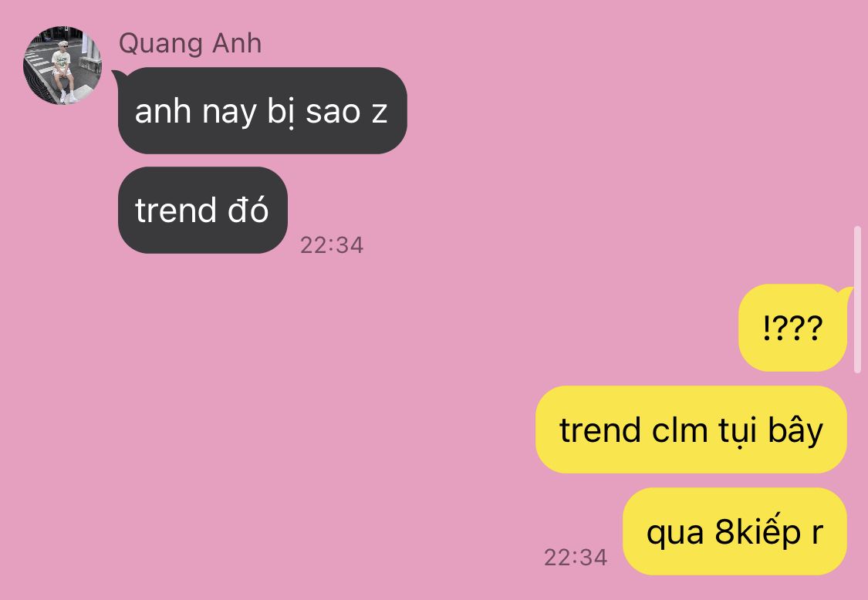Screen dimensions: 868x600
Task: Select the dark 'trend đó' message bubble
Action: [x=203, y=211]
